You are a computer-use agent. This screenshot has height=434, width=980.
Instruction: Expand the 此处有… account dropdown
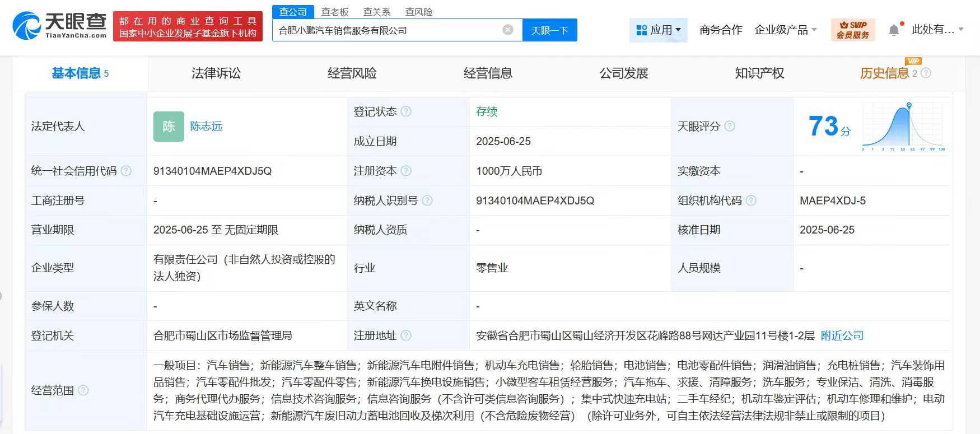coord(937,30)
